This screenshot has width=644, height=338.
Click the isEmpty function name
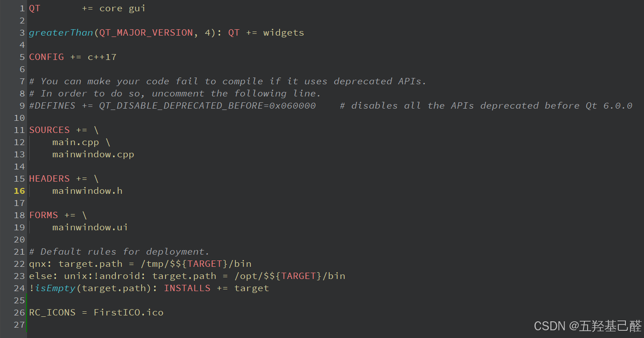(55, 288)
